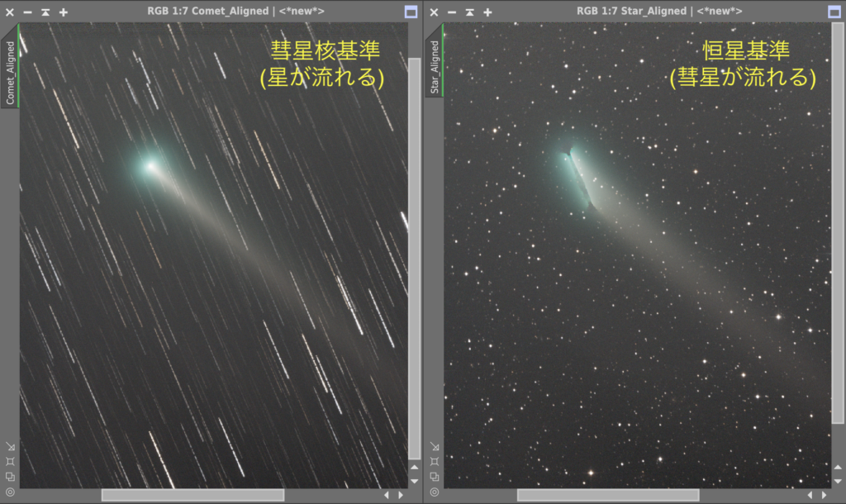Iconize the Comet_Aligned window with minus

[x=27, y=12]
